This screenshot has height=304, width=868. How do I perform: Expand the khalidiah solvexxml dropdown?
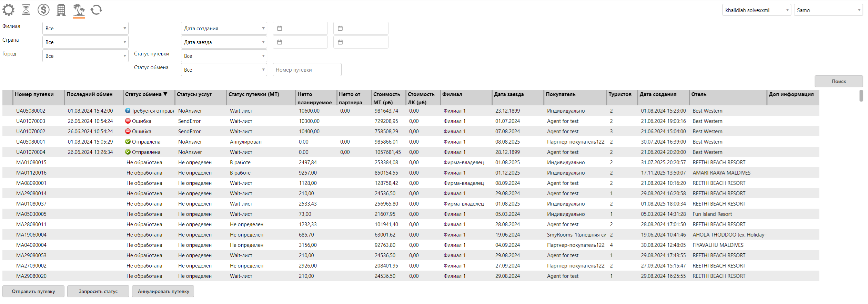coord(787,10)
